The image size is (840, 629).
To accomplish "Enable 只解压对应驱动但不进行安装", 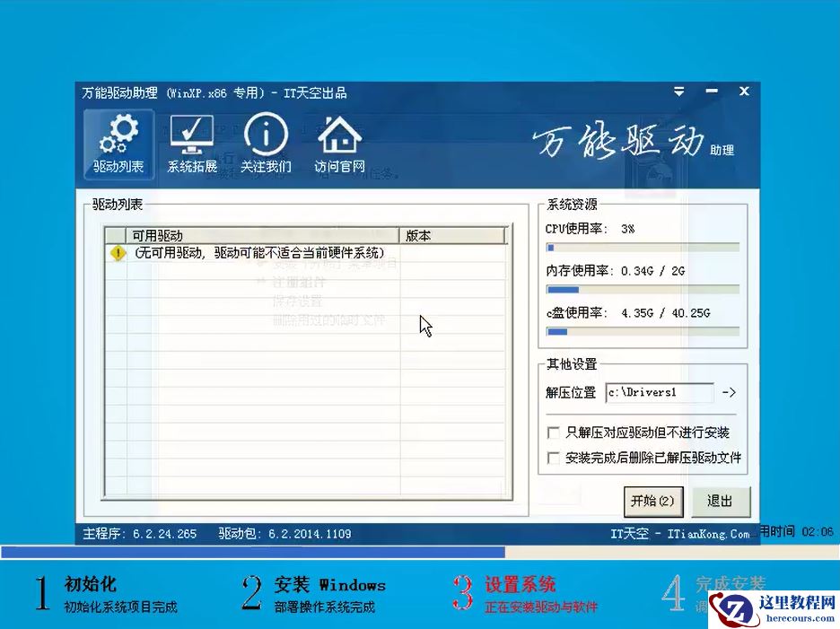I will (x=554, y=432).
